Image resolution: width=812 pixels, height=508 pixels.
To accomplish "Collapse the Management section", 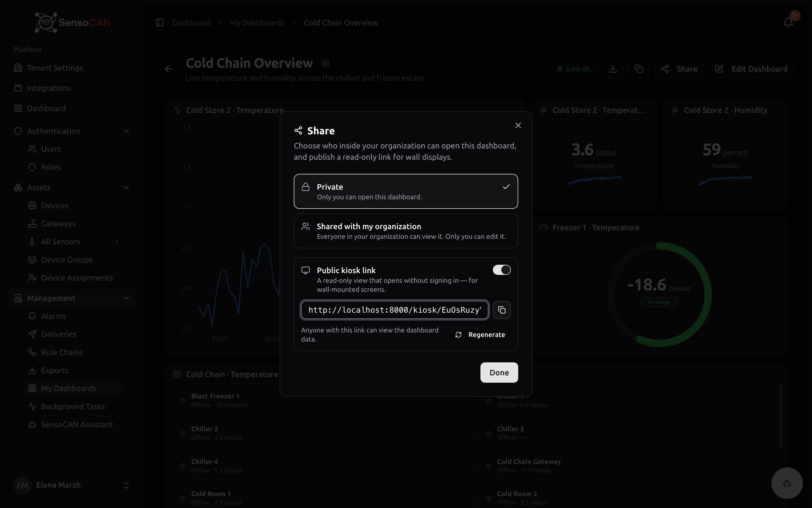I will pyautogui.click(x=72, y=298).
